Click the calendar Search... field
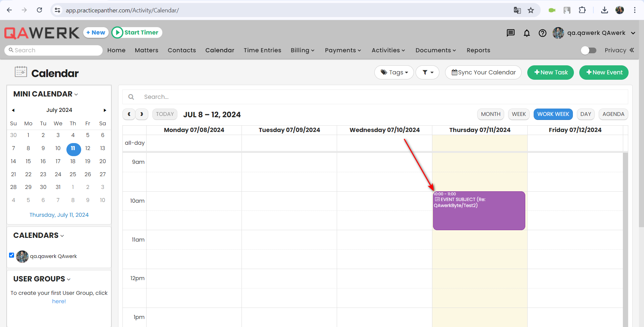 pos(375,97)
